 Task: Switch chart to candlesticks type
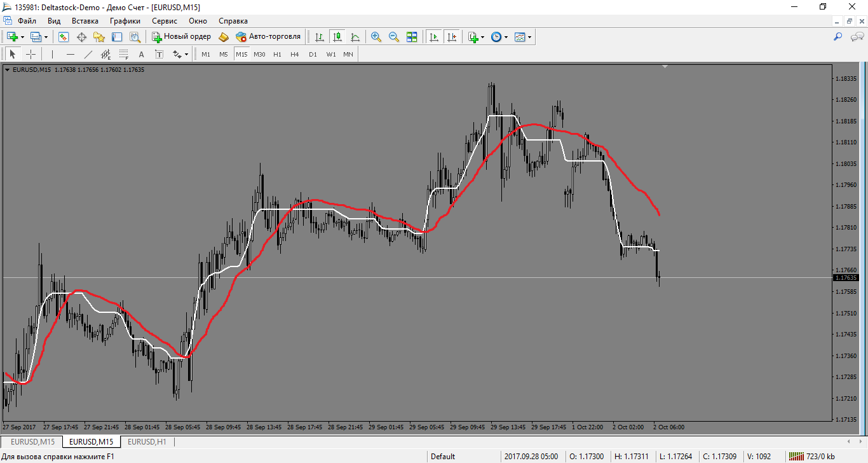pyautogui.click(x=337, y=37)
